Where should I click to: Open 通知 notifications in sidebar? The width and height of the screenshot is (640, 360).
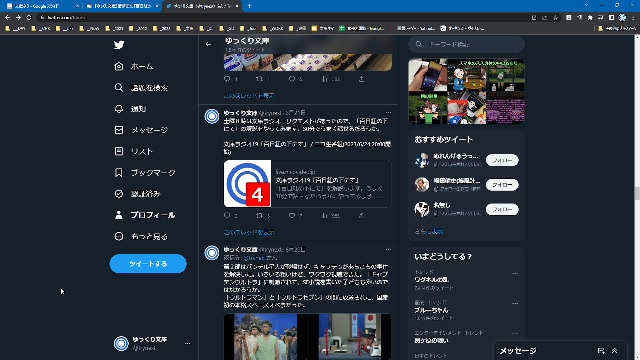click(x=130, y=109)
